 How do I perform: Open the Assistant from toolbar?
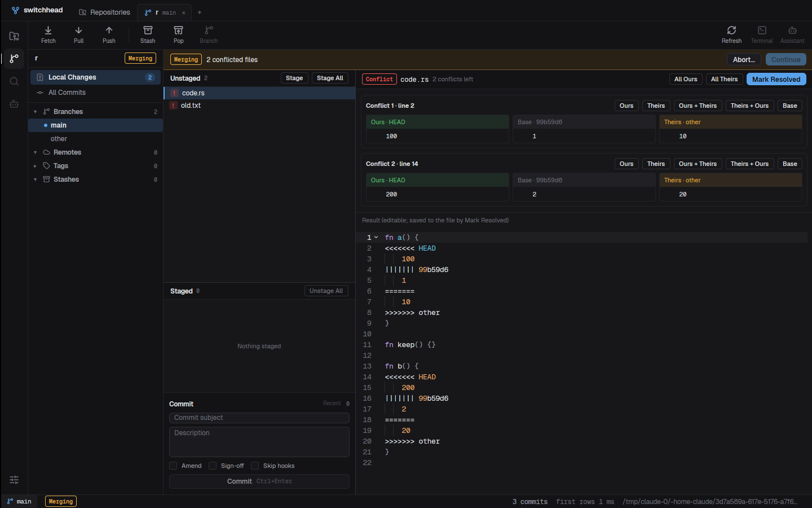792,34
